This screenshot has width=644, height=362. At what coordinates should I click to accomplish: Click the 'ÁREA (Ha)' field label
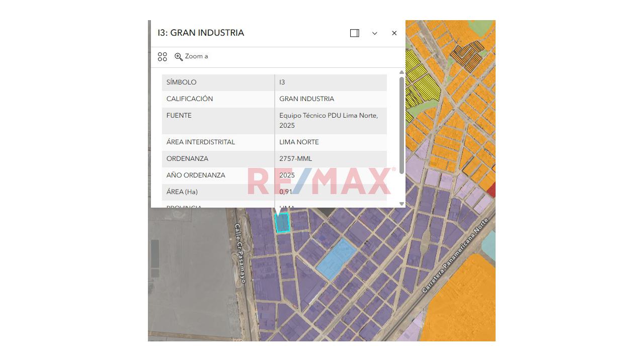coord(182,192)
